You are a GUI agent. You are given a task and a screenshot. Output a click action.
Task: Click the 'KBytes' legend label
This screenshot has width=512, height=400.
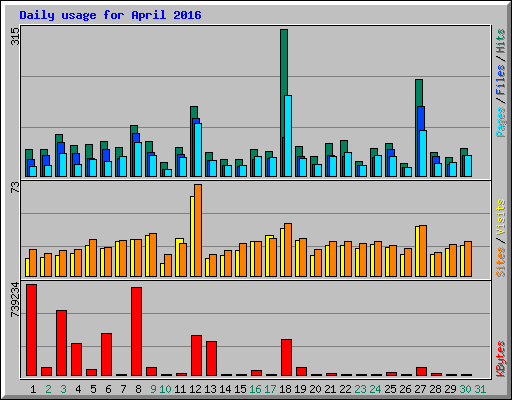pos(500,359)
